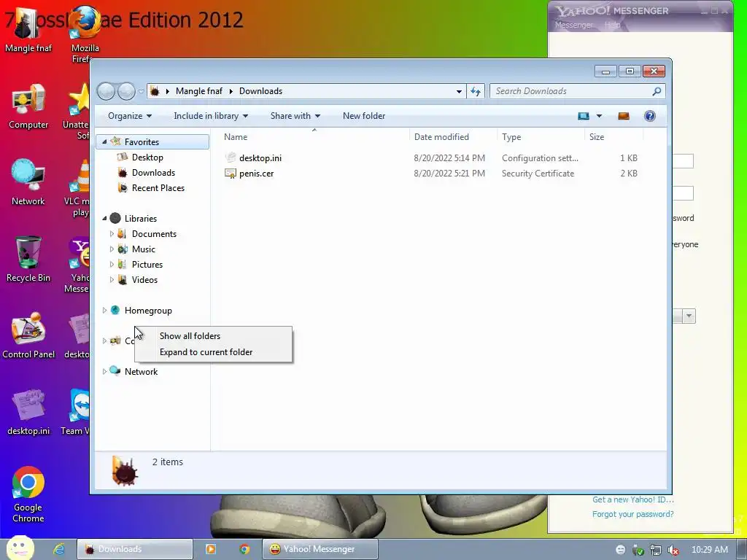
Task: Open the Control Panel desktop icon
Action: (x=28, y=335)
